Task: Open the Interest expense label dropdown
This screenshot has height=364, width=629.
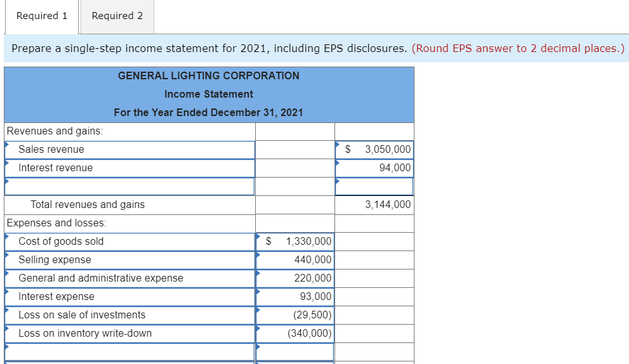Action: [130, 297]
